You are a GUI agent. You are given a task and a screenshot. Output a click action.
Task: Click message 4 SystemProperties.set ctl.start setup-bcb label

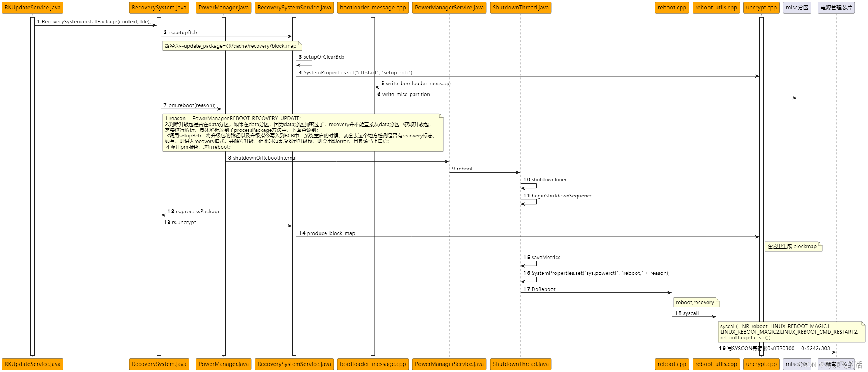[355, 72]
